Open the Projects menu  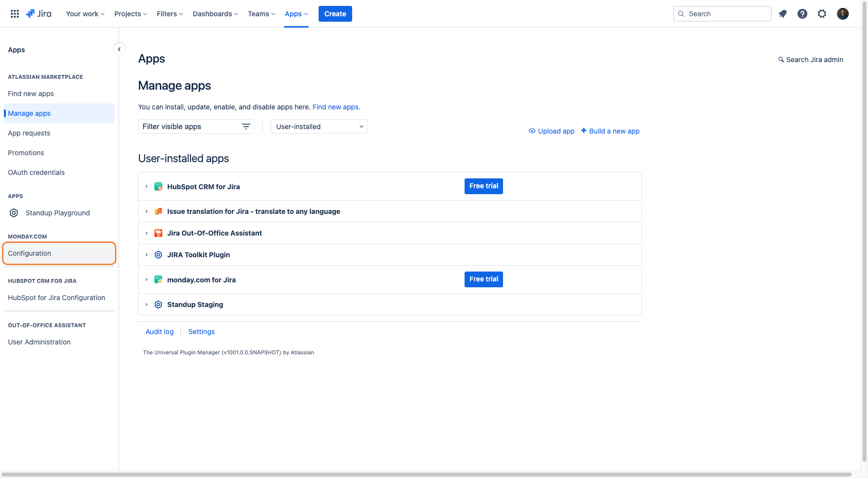(131, 14)
